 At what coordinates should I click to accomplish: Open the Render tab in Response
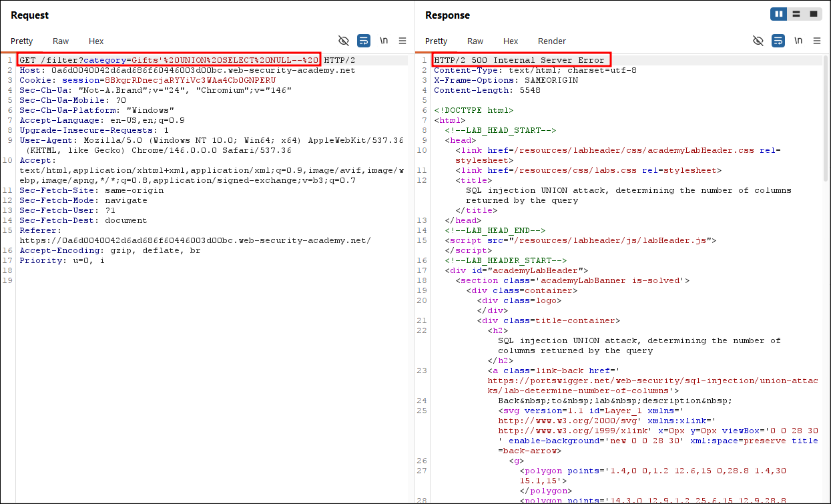click(x=552, y=41)
